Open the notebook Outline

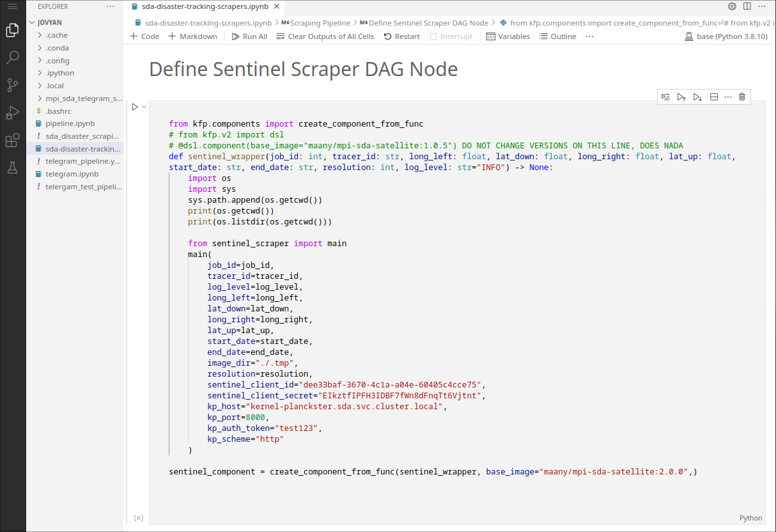click(558, 36)
